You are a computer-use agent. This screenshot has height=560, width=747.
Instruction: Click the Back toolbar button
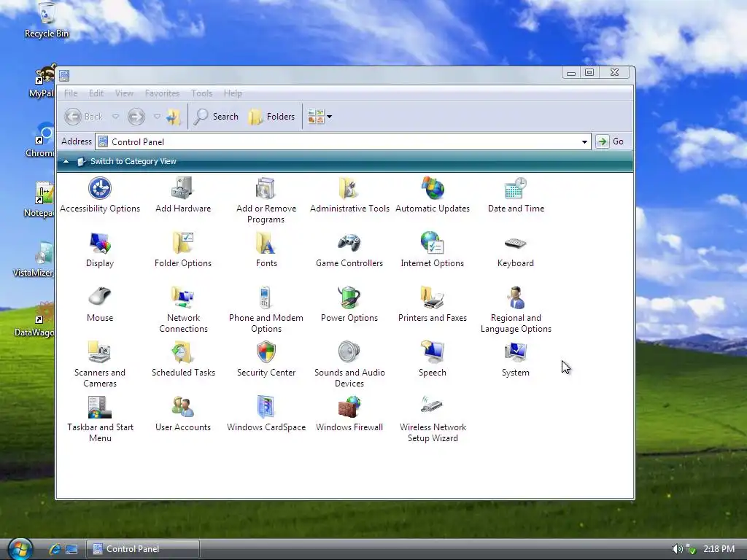click(x=84, y=116)
